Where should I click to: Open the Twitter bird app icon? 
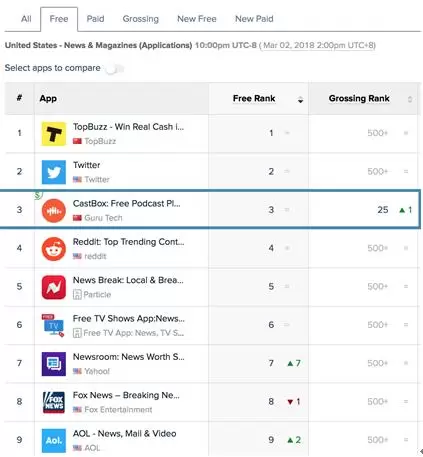coord(54,172)
